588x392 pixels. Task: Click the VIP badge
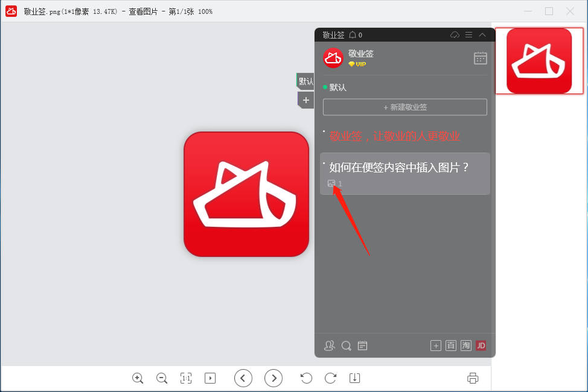[x=357, y=64]
